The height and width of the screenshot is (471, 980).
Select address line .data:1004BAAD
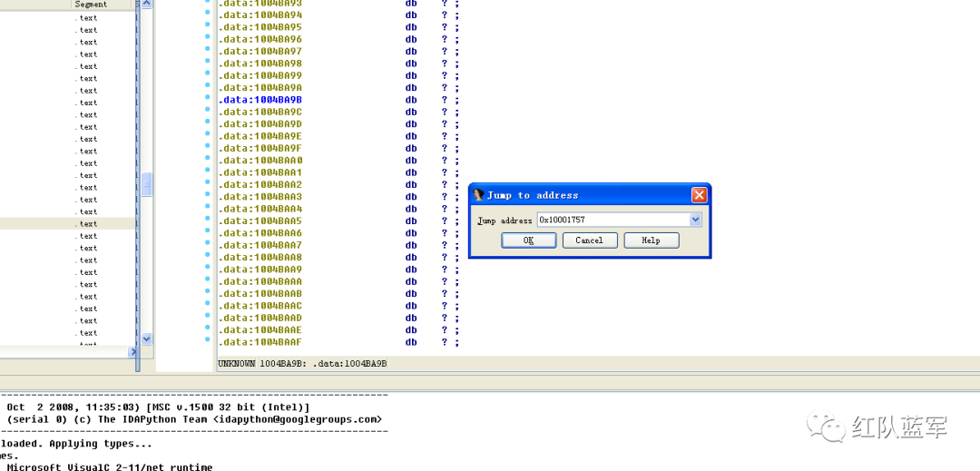[x=260, y=318]
